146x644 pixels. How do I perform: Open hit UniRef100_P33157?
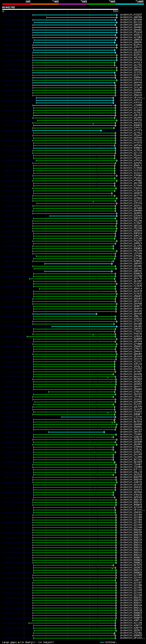131,15
